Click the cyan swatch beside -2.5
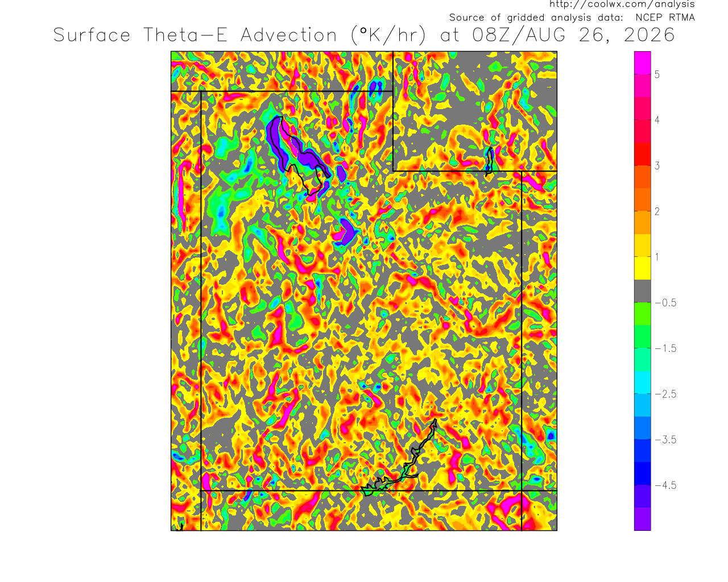Screen dimensions: 728x582 643,382
